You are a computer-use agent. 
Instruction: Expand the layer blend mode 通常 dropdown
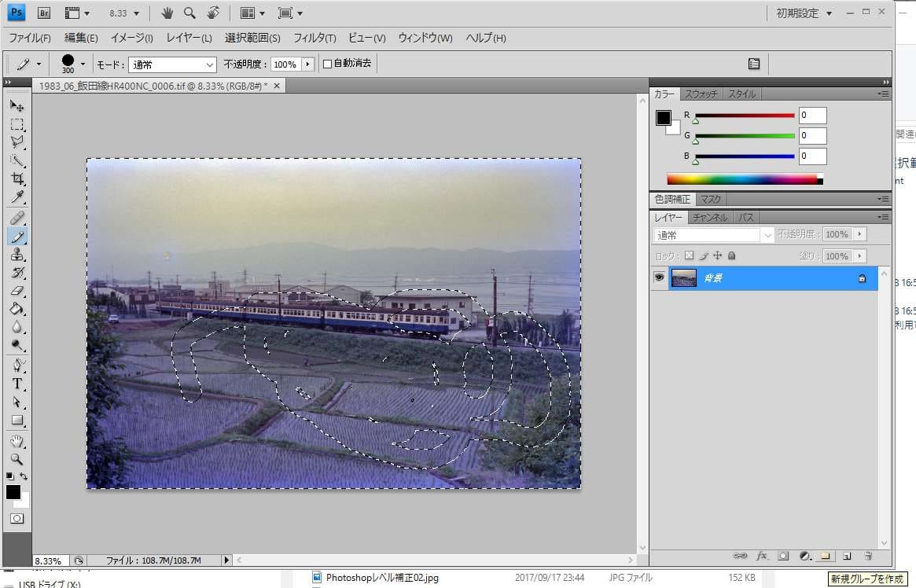point(714,235)
